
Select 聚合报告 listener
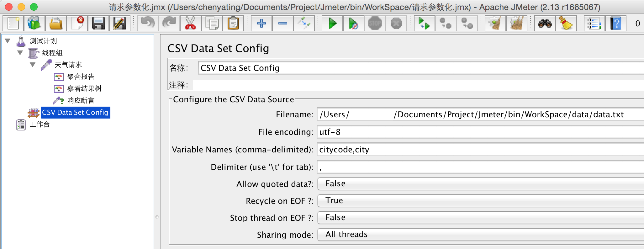click(x=81, y=77)
